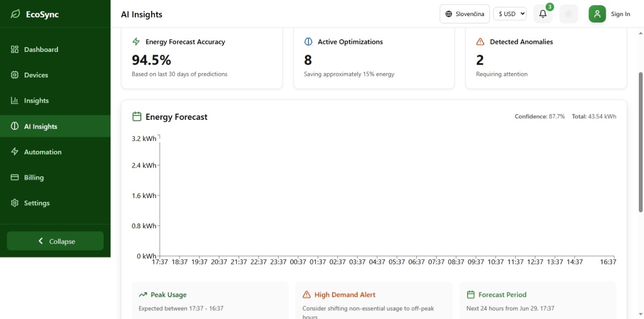Toggle the light/dark theme sun button
Screen dimensions: 644x319
[x=569, y=14]
